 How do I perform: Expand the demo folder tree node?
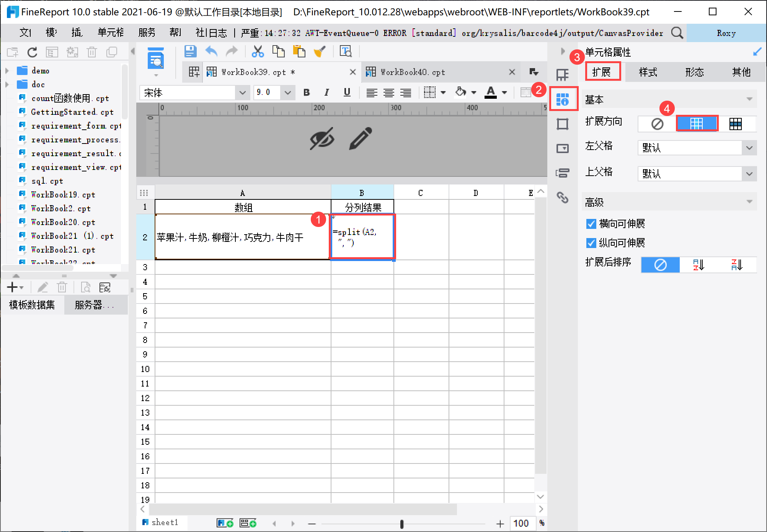coord(7,71)
